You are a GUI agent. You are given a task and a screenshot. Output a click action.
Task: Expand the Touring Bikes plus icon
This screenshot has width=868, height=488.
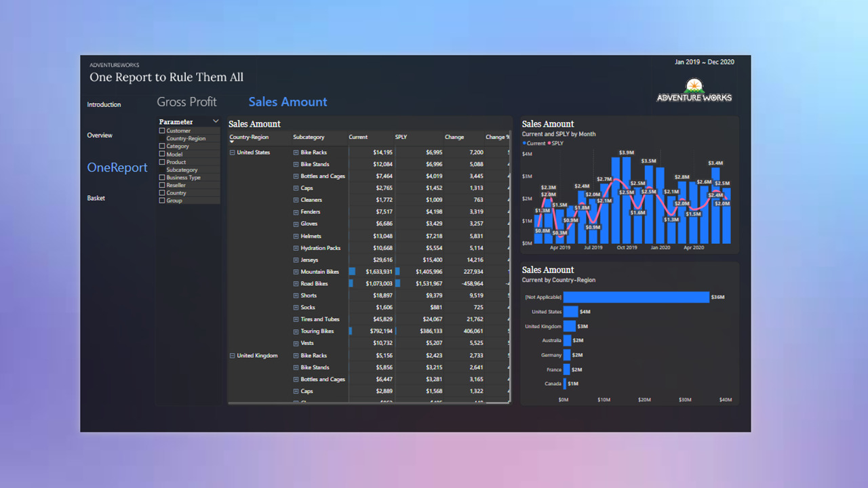point(296,331)
